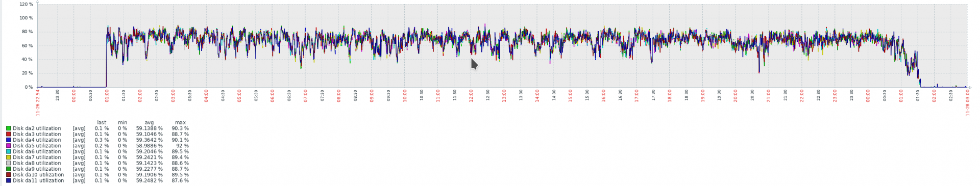980x186 pixels.
Task: Click the red Disk da3 legend swatch
Action: [8, 134]
